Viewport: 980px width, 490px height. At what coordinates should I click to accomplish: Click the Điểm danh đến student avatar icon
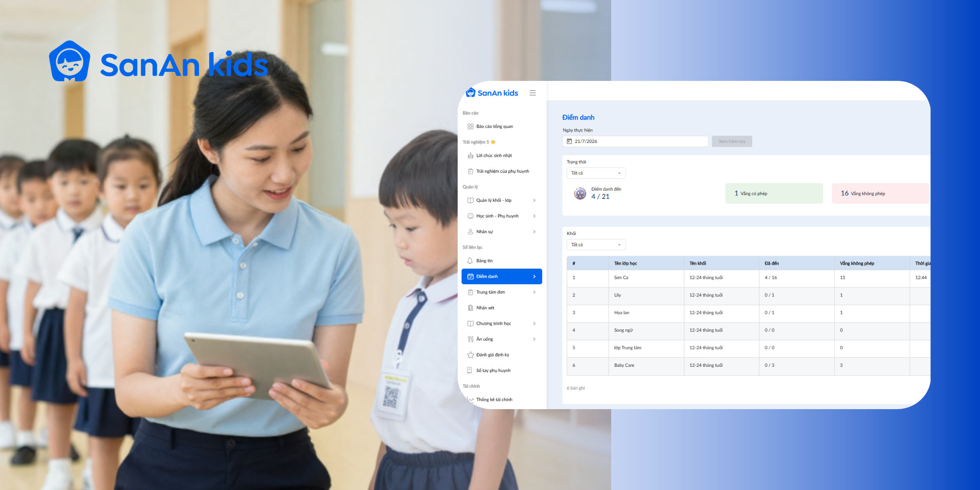pos(580,194)
